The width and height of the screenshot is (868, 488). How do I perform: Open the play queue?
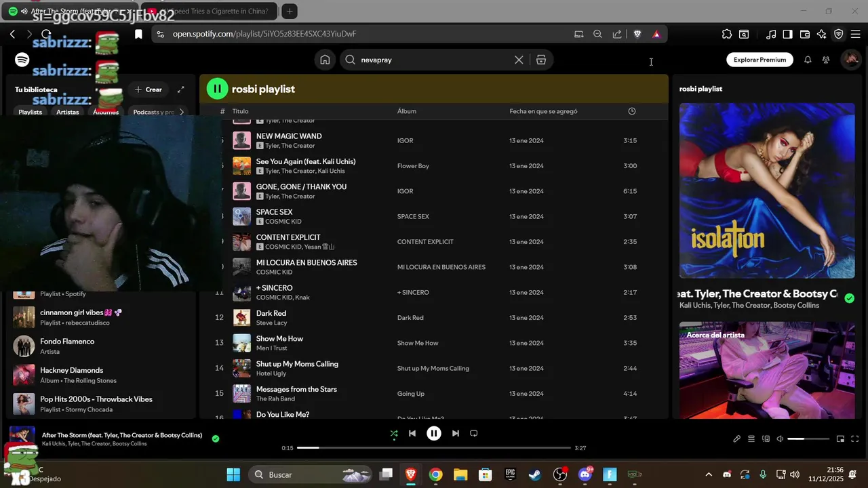pyautogui.click(x=751, y=439)
